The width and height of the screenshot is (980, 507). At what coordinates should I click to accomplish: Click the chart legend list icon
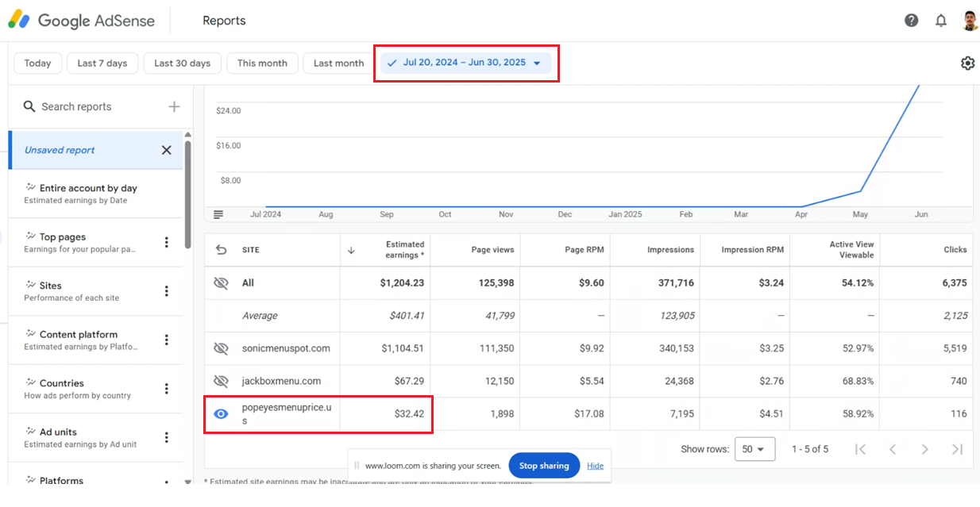tap(218, 214)
